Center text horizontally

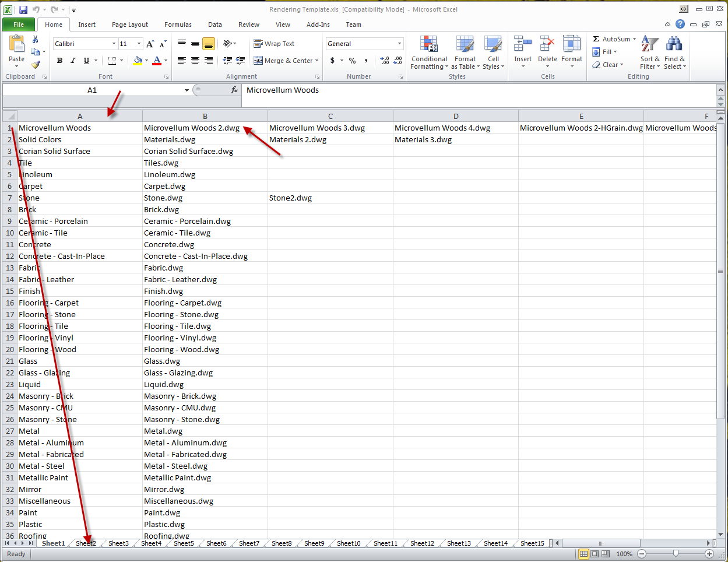195,61
